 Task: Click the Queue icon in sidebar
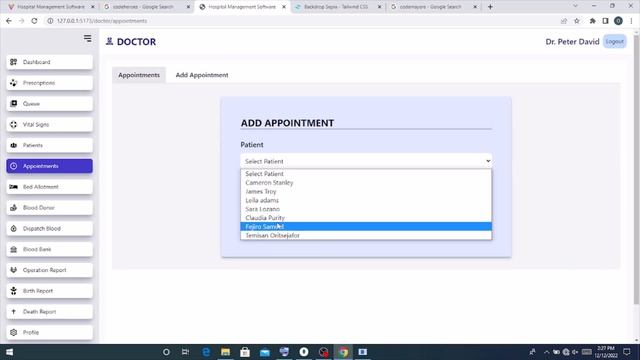click(x=13, y=104)
